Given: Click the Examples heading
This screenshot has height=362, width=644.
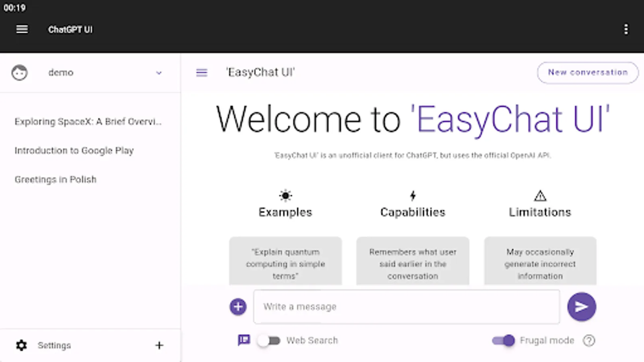Looking at the screenshot, I should pyautogui.click(x=285, y=212).
